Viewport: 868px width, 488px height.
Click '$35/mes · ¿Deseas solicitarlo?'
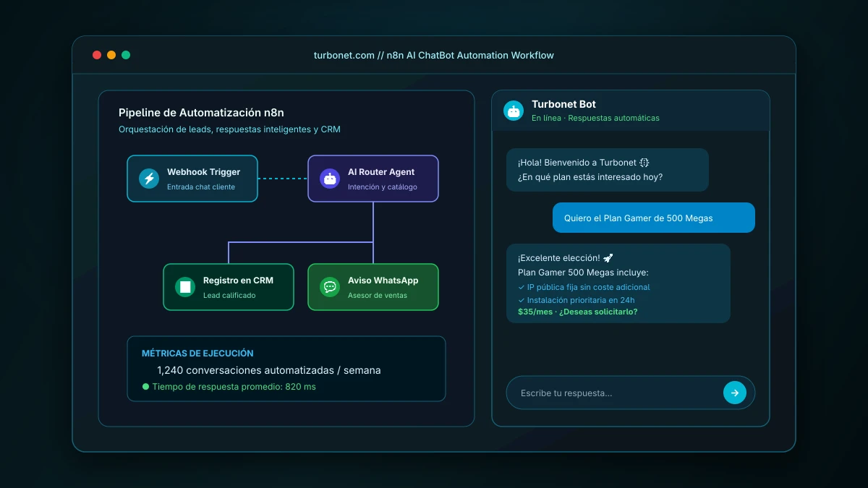[577, 312]
